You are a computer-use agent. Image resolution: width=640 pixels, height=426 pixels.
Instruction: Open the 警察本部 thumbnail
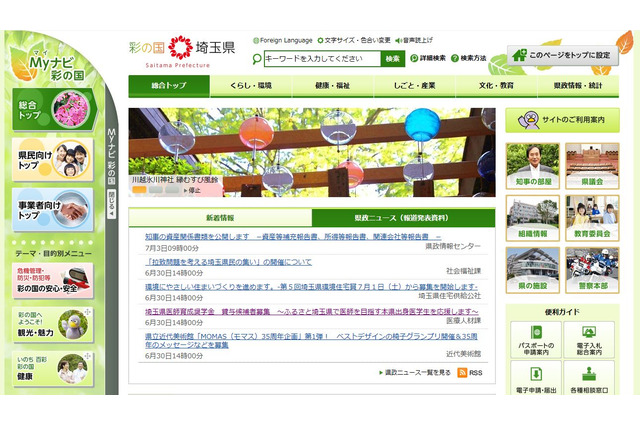coord(592,270)
